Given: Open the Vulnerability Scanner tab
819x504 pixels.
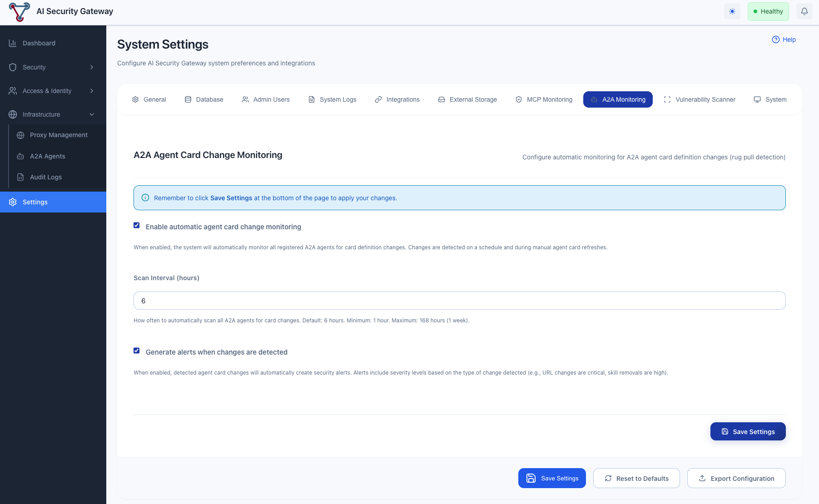Looking at the screenshot, I should point(700,99).
